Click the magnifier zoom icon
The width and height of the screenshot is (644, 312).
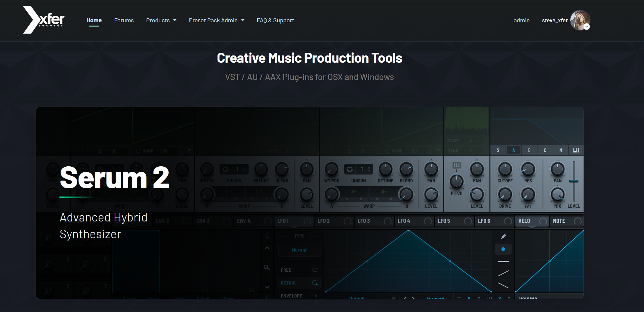tap(267, 268)
